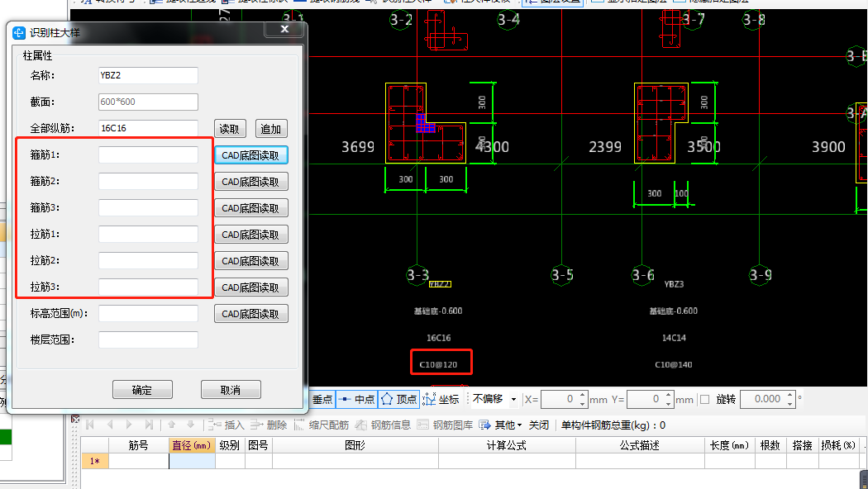
Task: Click CAD底图读取 for 箍筋2
Action: pyautogui.click(x=250, y=182)
